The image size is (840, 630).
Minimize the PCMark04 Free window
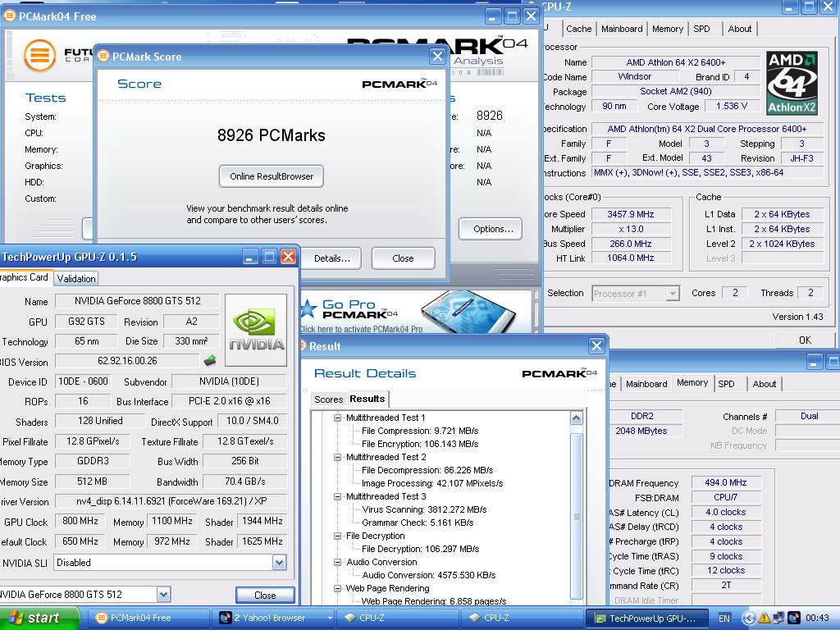tap(493, 16)
